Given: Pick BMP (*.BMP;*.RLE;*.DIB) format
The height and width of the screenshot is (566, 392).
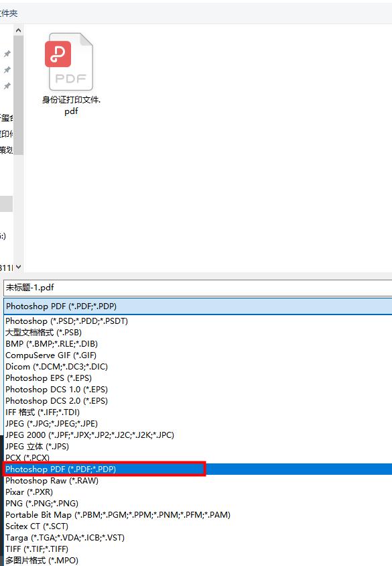Looking at the screenshot, I should point(52,343).
